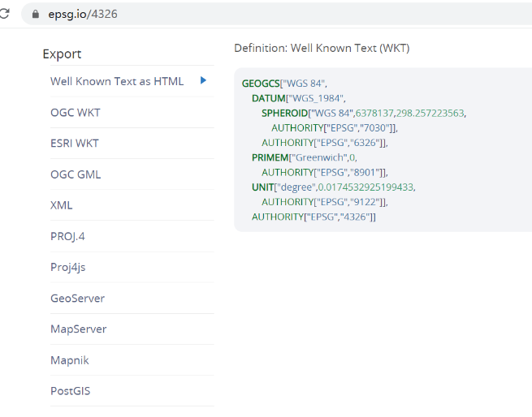The image size is (532, 417).
Task: Click the browser reload icon
Action: click(x=4, y=14)
